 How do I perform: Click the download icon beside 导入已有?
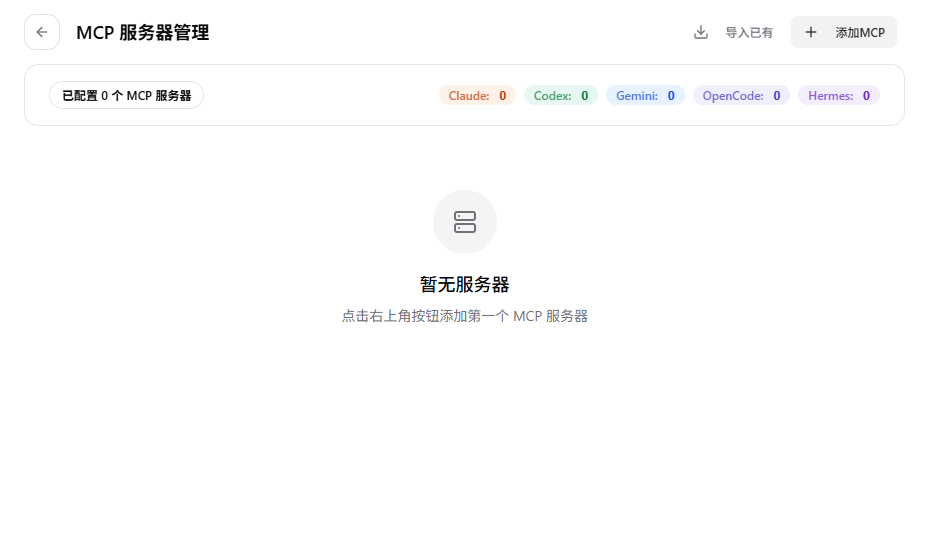point(701,32)
